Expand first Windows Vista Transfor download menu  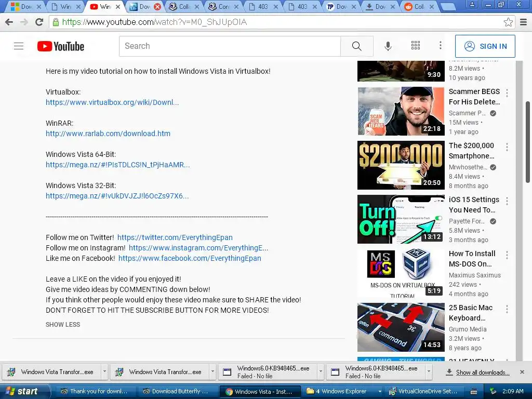pos(104,372)
